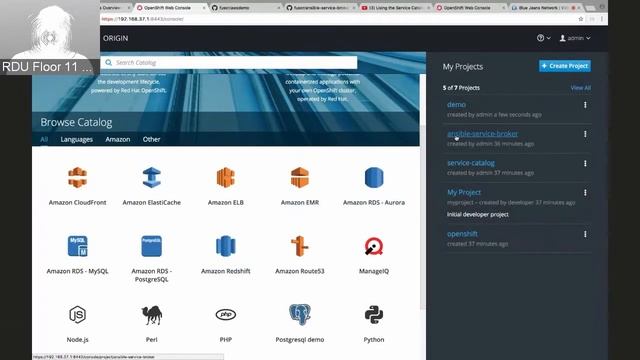This screenshot has width=640, height=360.
Task: Open actions menu for ansible-service-broker project
Action: [585, 134]
